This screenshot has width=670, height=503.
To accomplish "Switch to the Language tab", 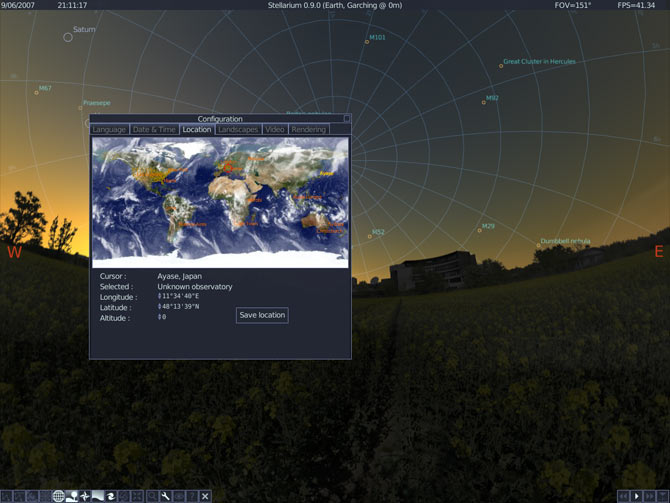I will coord(109,130).
